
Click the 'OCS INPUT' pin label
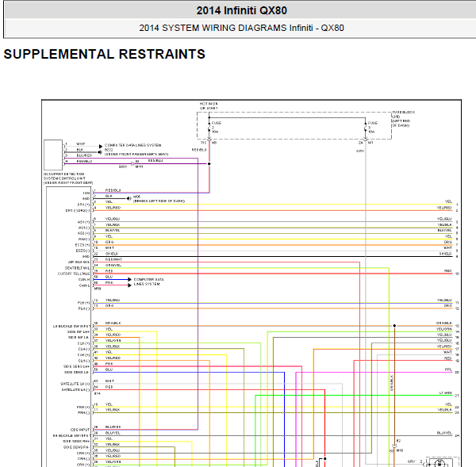pos(80,430)
